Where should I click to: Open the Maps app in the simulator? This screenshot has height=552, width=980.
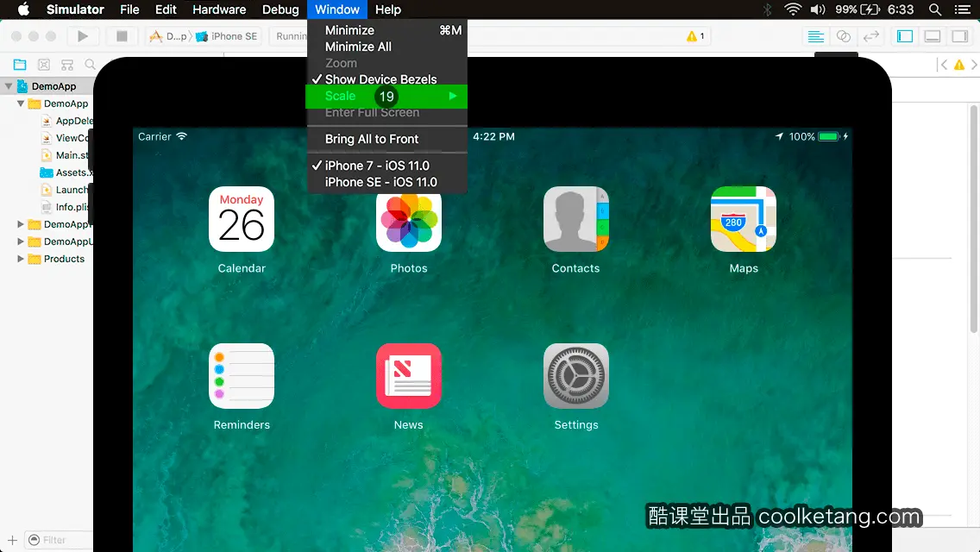743,219
